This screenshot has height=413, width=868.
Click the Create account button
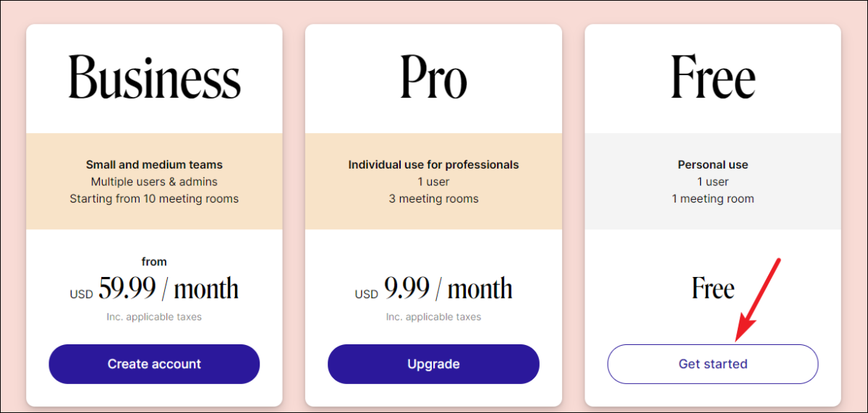coord(154,364)
